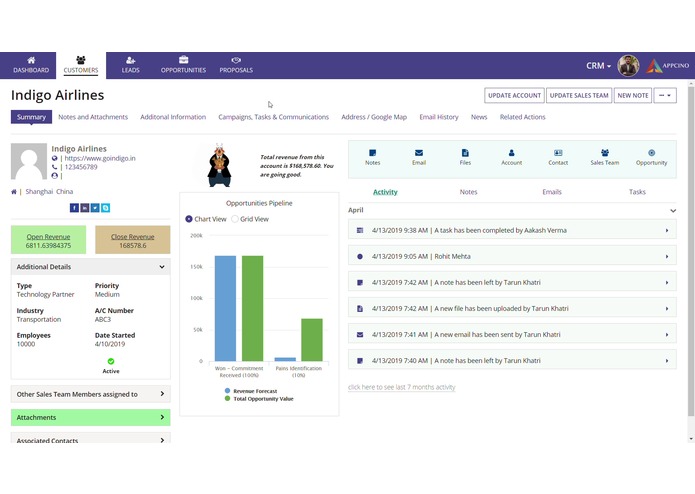Open the LinkedIn social icon

[84, 208]
